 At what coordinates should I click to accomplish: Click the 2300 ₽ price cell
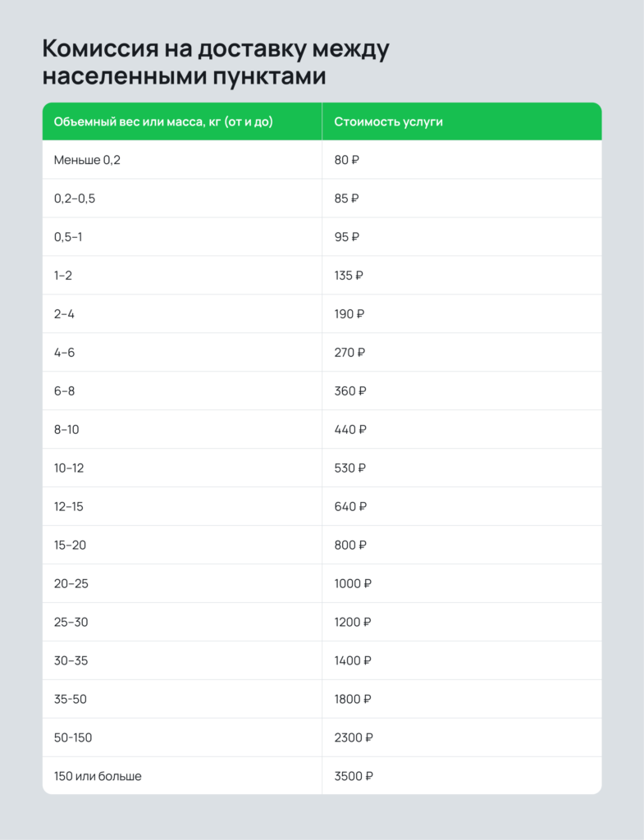[354, 738]
